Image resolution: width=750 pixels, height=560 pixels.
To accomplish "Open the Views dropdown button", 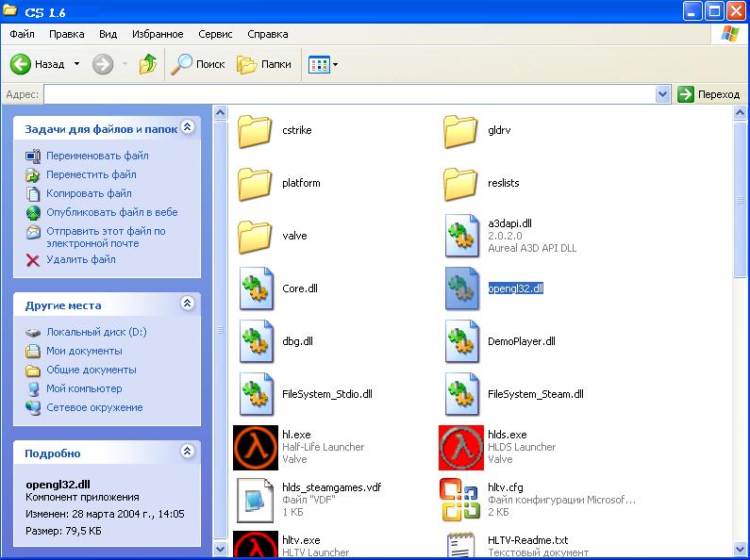I will point(323,64).
